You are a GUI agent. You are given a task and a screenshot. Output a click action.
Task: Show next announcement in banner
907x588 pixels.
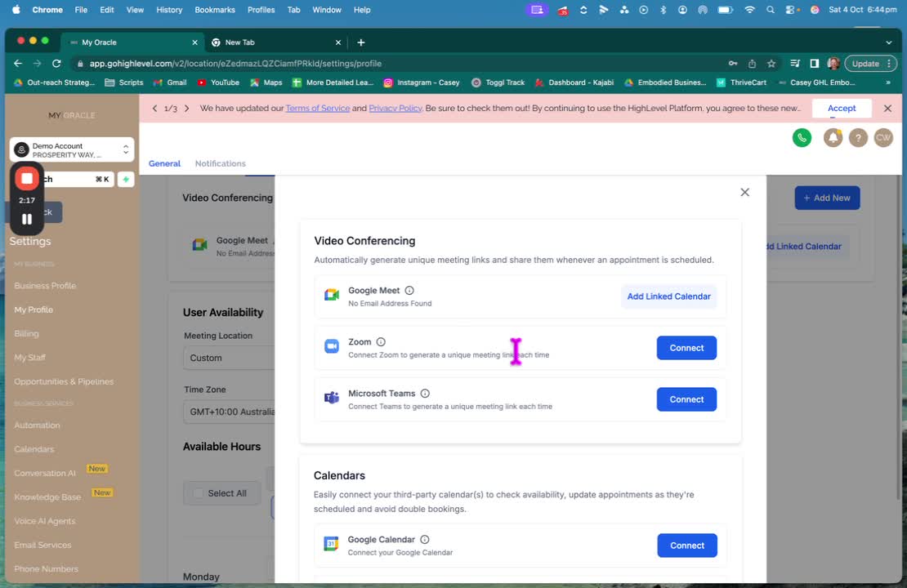point(186,108)
